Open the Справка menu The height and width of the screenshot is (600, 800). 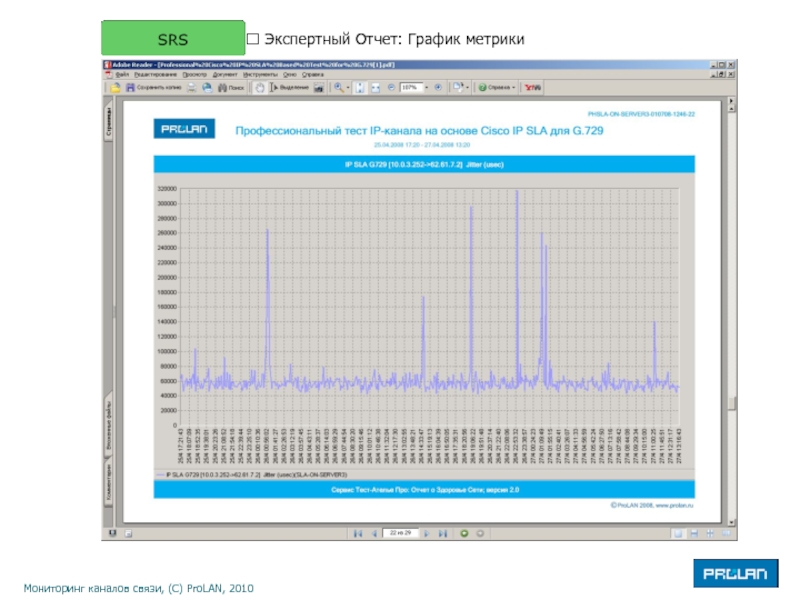(313, 74)
